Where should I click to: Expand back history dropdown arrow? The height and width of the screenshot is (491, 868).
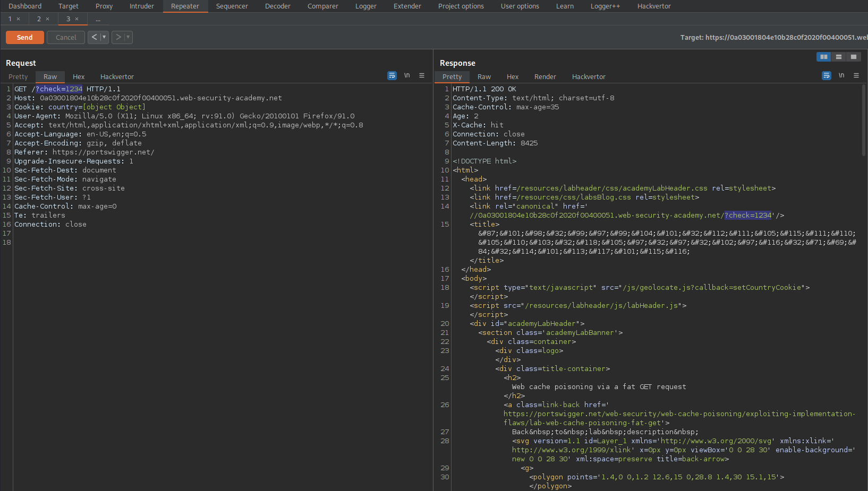tap(105, 37)
